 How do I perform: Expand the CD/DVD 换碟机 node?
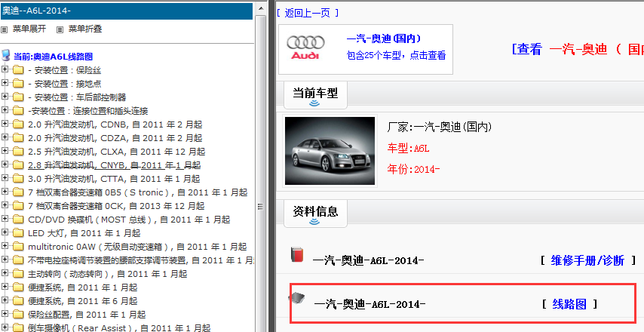[x=5, y=219]
